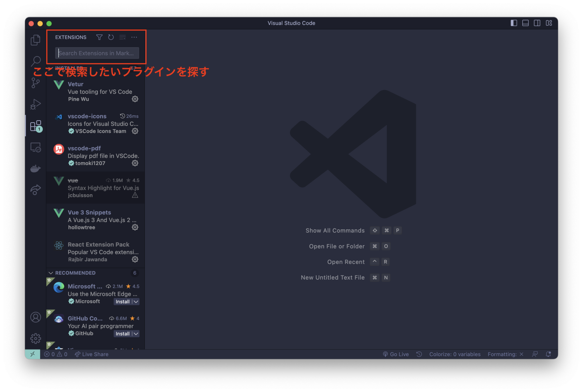Open the Source Control view

[x=36, y=83]
